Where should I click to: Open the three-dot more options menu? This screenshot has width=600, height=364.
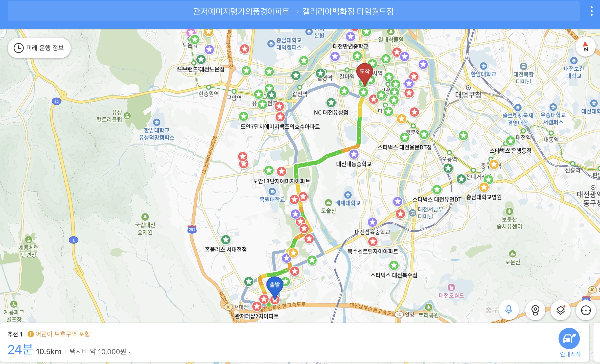coord(591,11)
